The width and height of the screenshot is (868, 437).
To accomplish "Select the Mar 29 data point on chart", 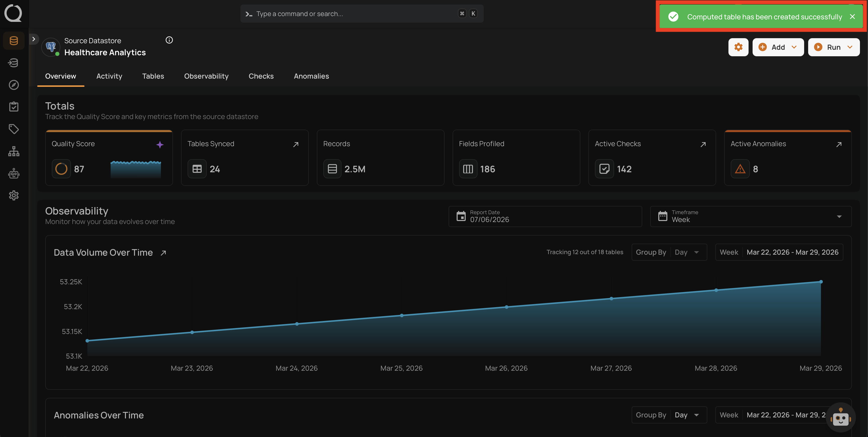I will pyautogui.click(x=821, y=282).
